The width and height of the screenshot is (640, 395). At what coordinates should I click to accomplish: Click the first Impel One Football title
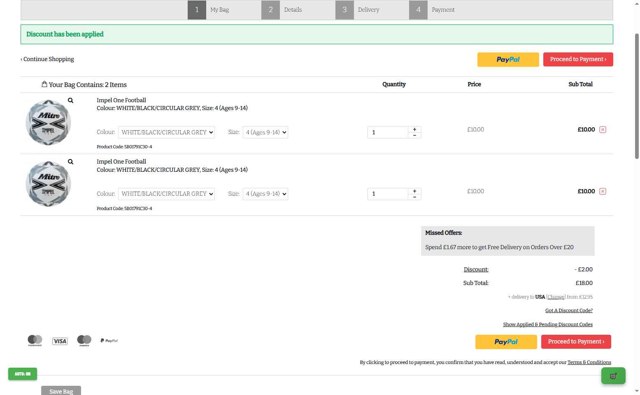[121, 100]
